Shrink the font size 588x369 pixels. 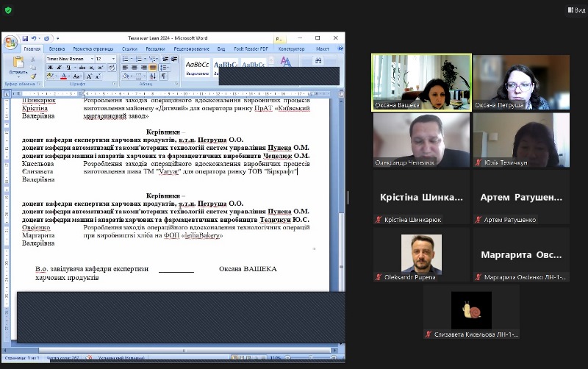98,76
